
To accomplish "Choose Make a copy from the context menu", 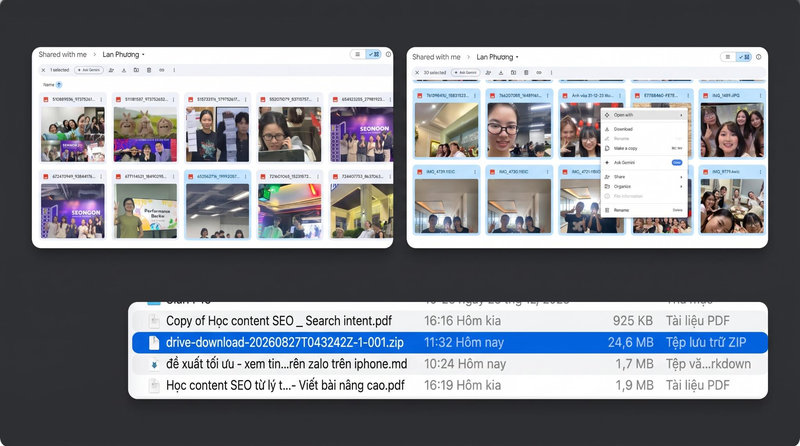I will tap(644, 148).
